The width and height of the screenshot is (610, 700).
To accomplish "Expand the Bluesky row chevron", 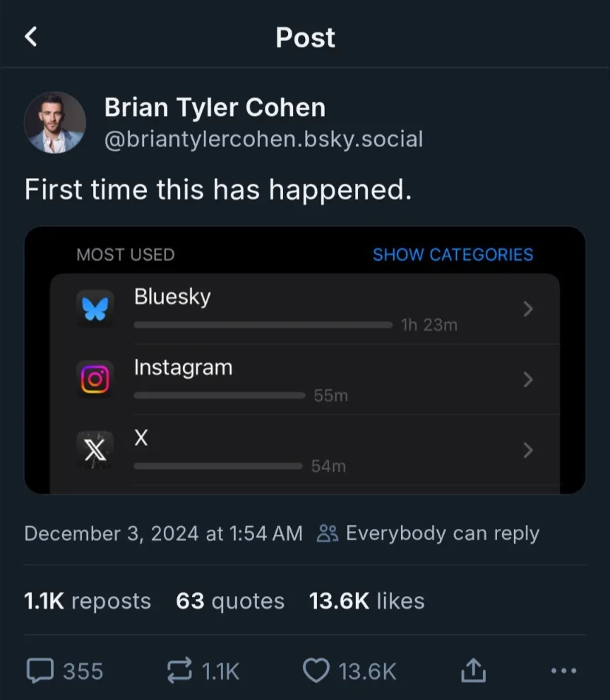I will point(527,309).
